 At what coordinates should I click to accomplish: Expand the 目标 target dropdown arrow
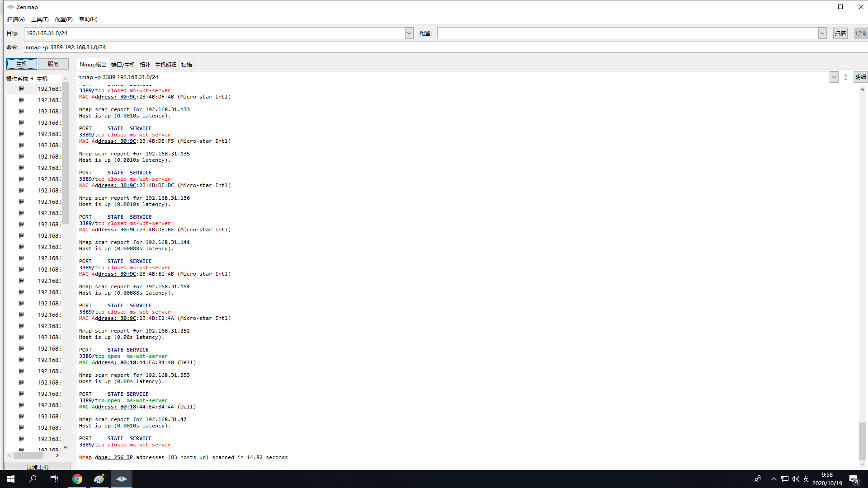click(x=409, y=33)
